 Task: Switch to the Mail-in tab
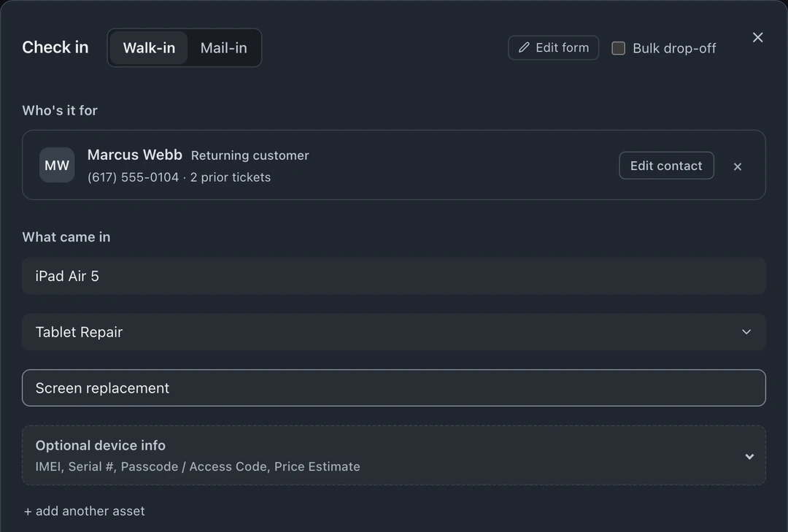click(224, 47)
